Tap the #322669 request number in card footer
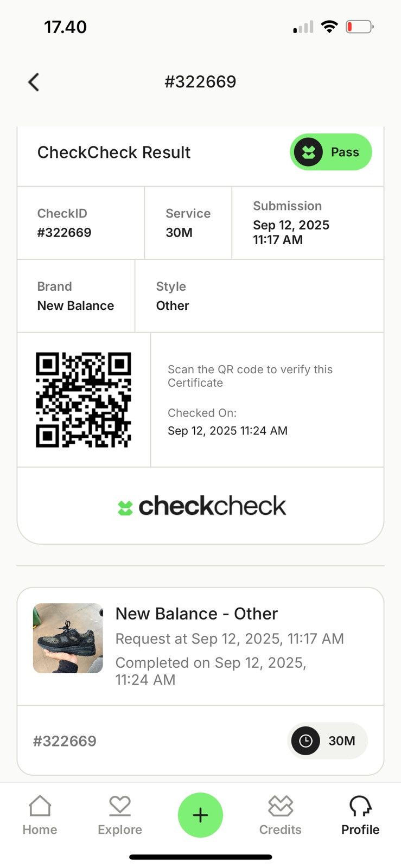The width and height of the screenshot is (401, 868). tap(65, 741)
